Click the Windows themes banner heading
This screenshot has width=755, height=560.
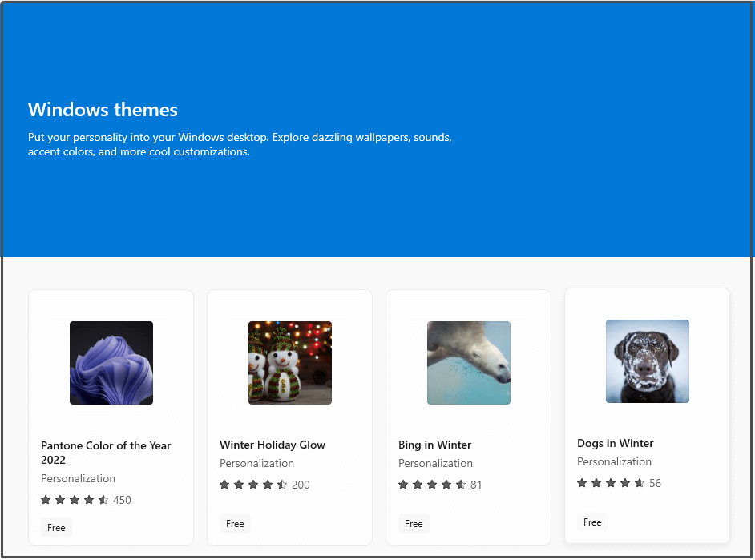pos(103,110)
